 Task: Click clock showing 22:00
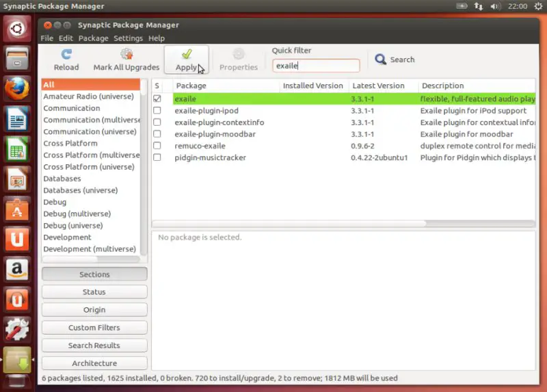click(518, 6)
